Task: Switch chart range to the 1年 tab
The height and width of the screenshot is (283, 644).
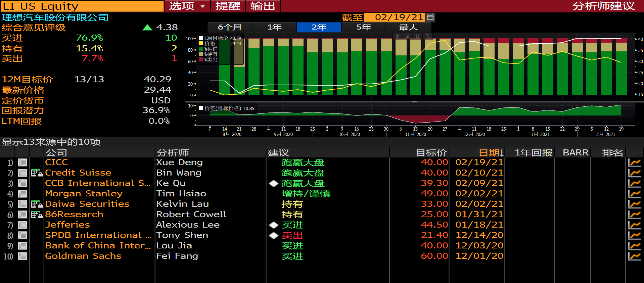Action: coord(274,27)
